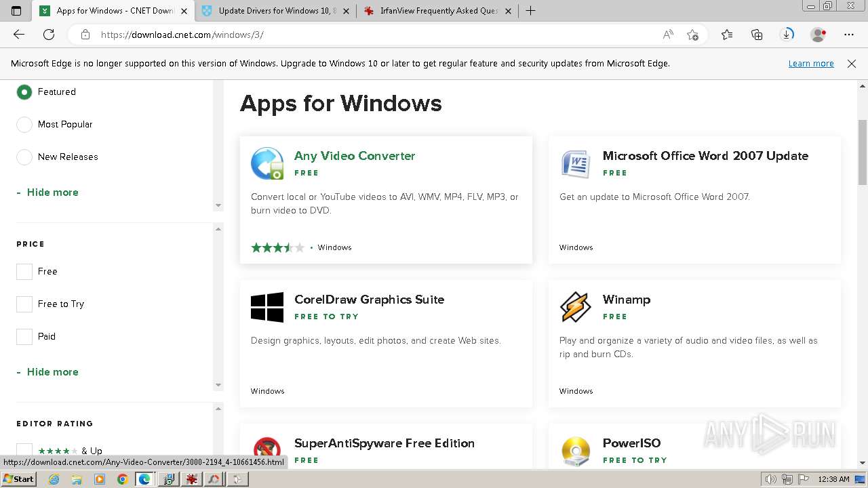The image size is (868, 488).
Task: Select the Most Popular radio option
Action: click(24, 124)
